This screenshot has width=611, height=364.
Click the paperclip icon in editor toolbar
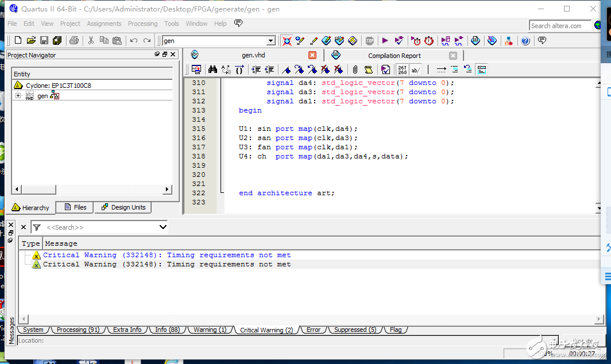coord(355,69)
